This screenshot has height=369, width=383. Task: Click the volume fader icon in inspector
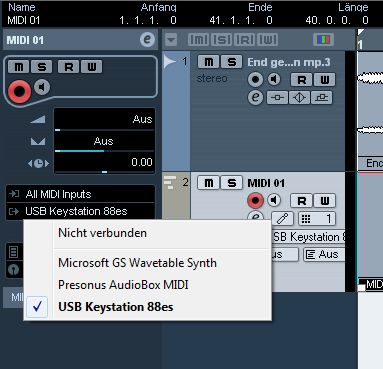[38, 119]
